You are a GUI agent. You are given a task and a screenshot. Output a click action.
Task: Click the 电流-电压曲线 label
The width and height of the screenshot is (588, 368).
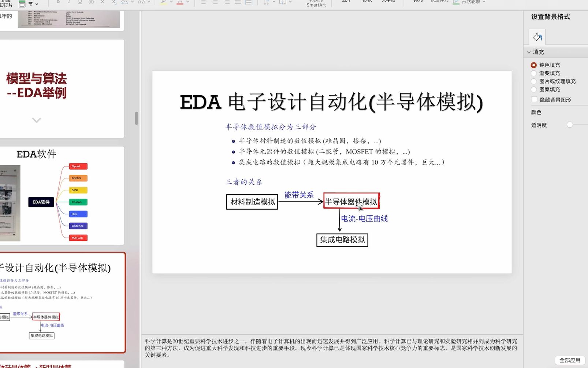[x=364, y=218]
